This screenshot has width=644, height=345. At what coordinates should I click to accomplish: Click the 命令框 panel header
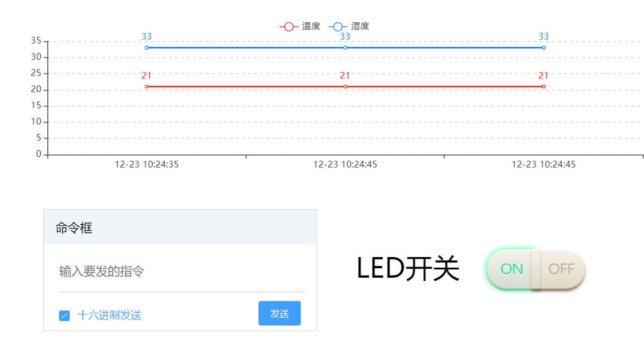coord(180,228)
